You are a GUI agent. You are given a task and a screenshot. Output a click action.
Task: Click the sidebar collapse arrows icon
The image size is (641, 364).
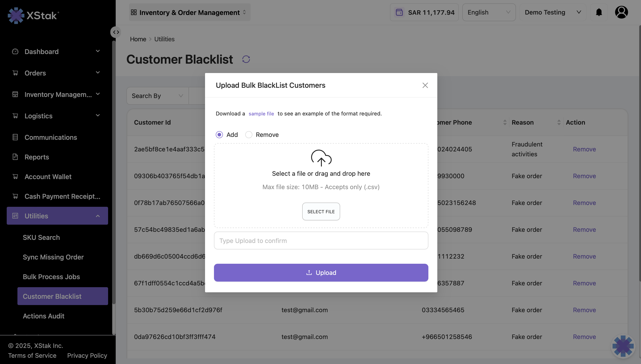[116, 32]
